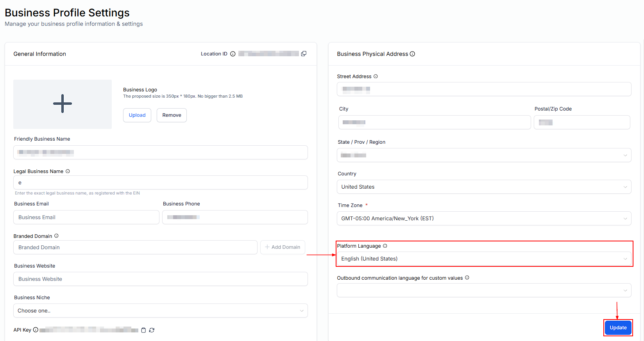Click Upload for business logo
This screenshot has width=644, height=341.
tap(137, 115)
